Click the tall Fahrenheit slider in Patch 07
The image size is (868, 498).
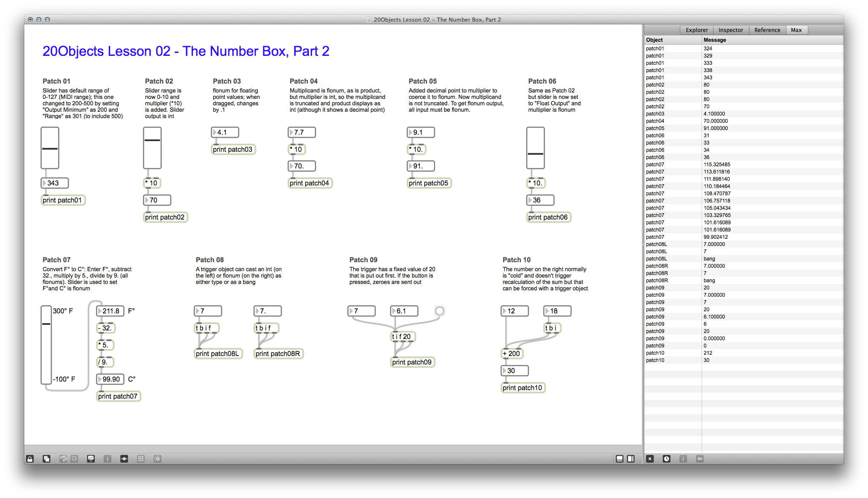[46, 345]
